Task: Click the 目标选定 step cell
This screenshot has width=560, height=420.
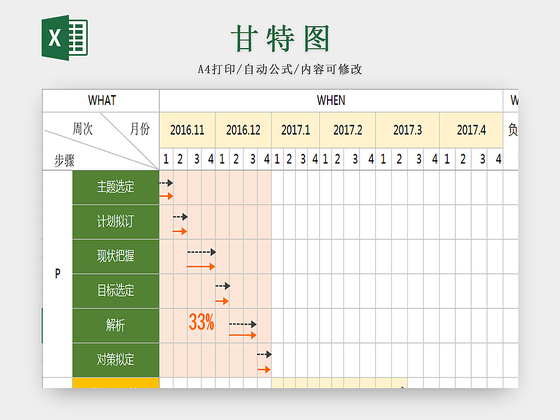Action: tap(116, 291)
